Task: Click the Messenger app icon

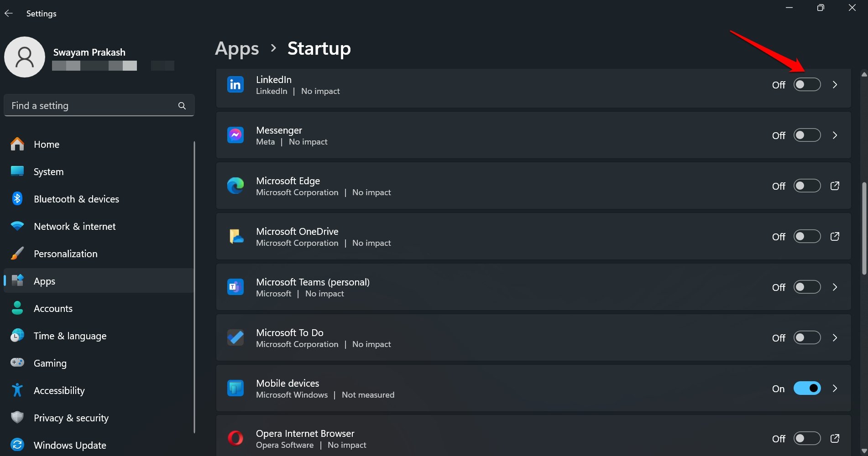Action: 235,135
